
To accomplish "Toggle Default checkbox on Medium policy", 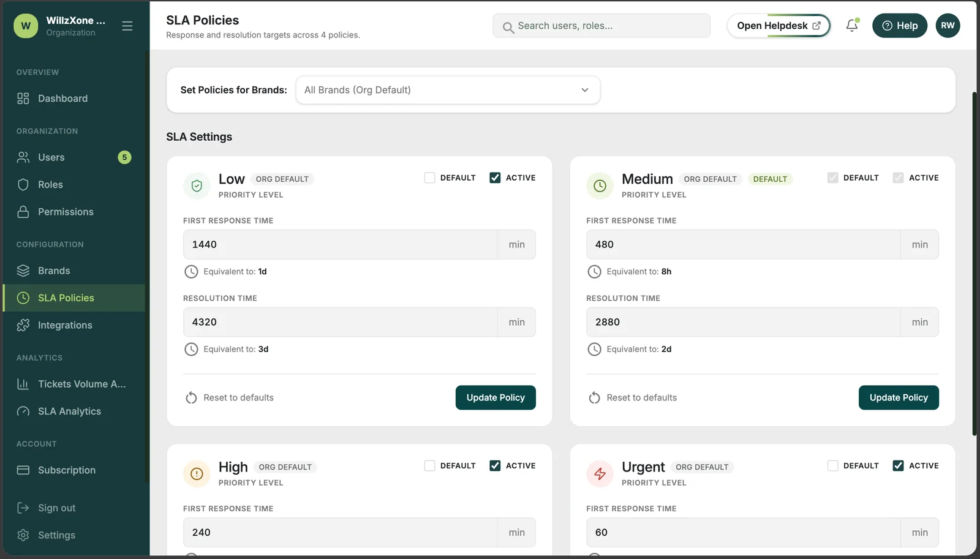I will point(832,178).
